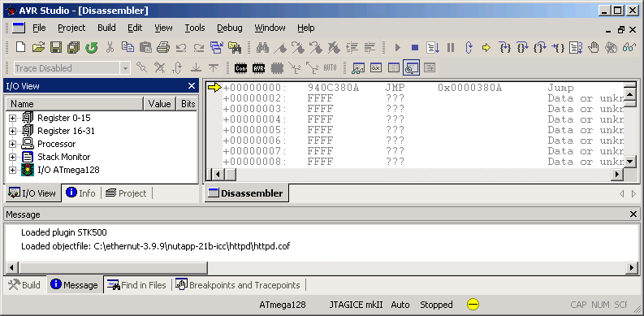
Task: Click the yellow Show Next Statement arrow
Action: click(x=486, y=48)
